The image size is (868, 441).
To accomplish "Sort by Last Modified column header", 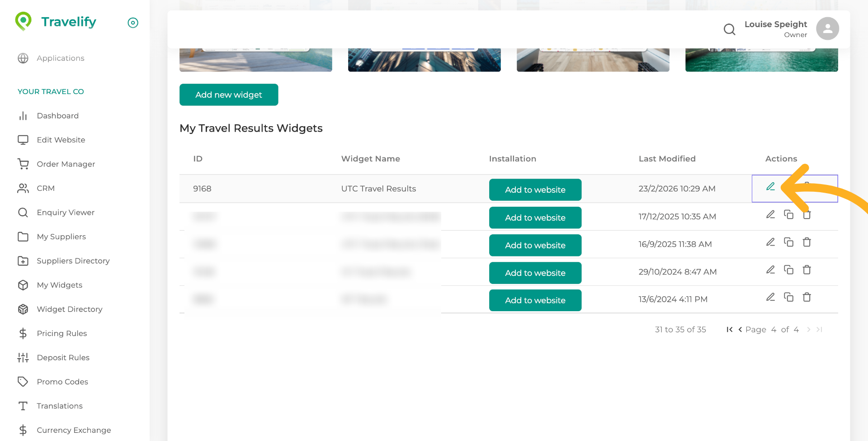I will click(667, 159).
